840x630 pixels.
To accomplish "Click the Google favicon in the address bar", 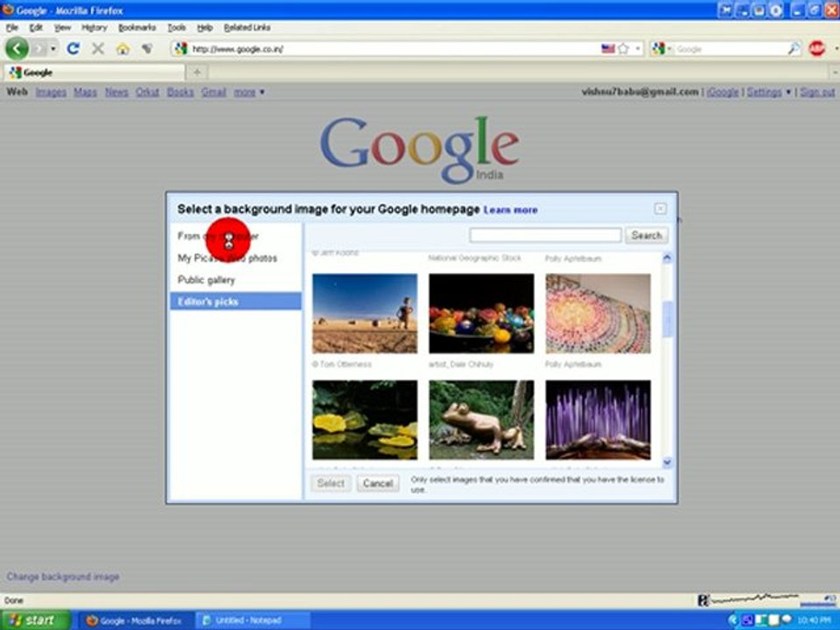I will tap(181, 49).
